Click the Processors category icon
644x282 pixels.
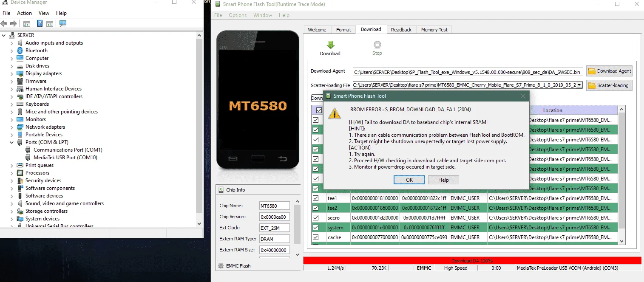coord(20,173)
